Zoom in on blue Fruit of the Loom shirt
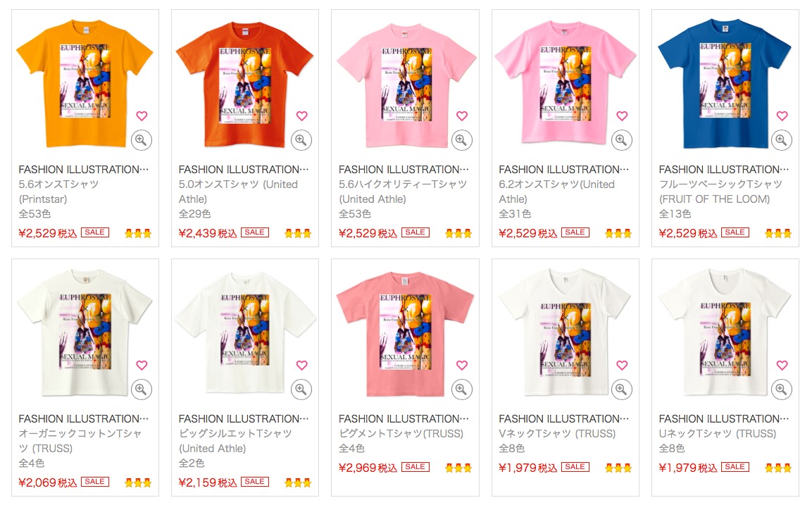Viewport: 812px width, 505px height. tap(782, 140)
